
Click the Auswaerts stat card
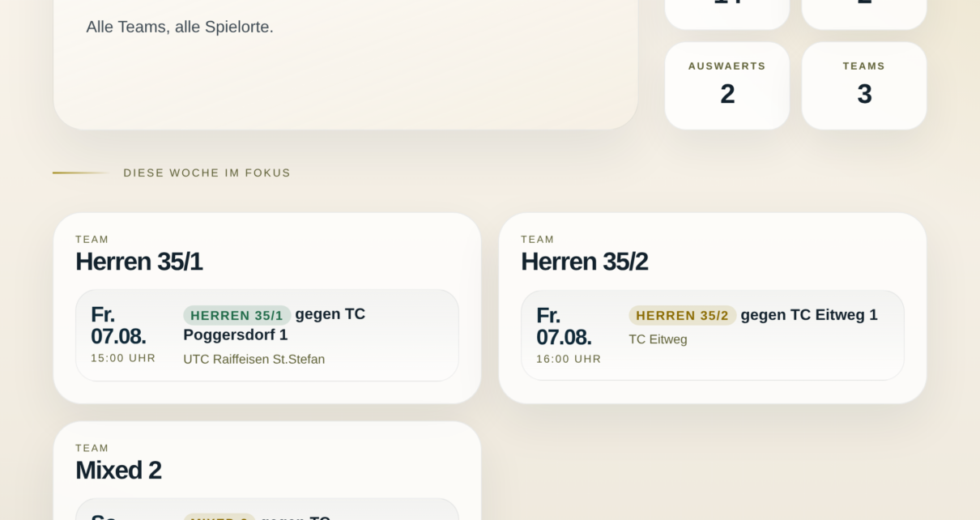coord(726,86)
